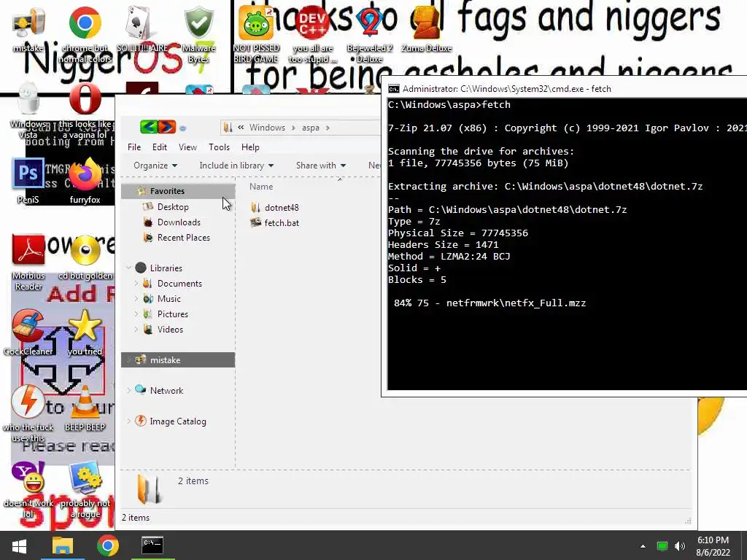
Task: Open the Help menu
Action: click(250, 147)
